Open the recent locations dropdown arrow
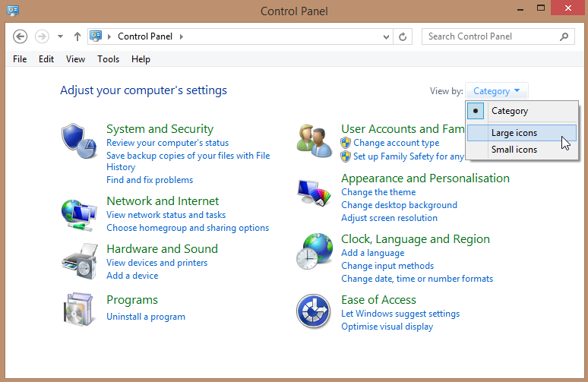 (60, 36)
